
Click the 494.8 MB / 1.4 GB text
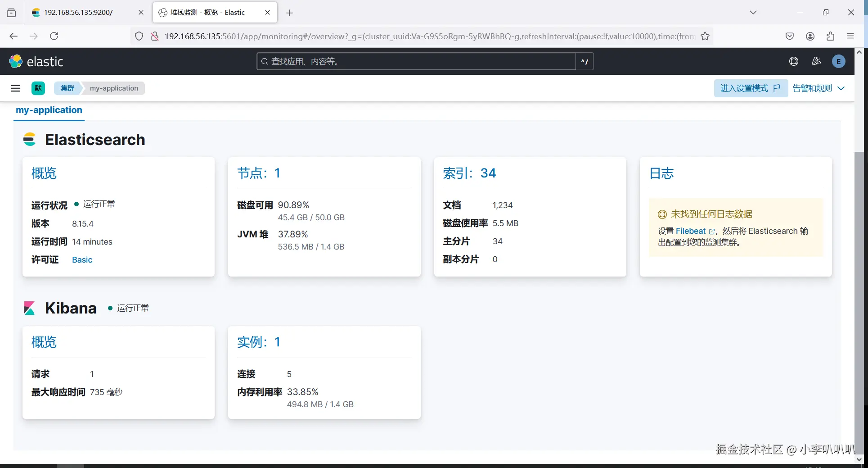point(320,404)
